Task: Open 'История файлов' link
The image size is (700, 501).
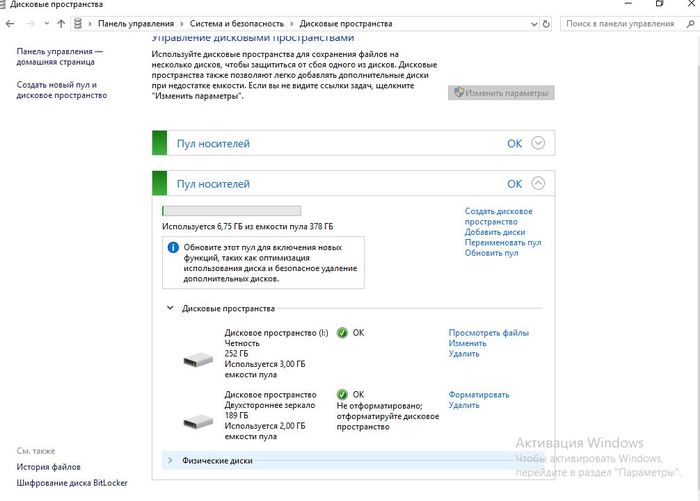Action: (48, 467)
